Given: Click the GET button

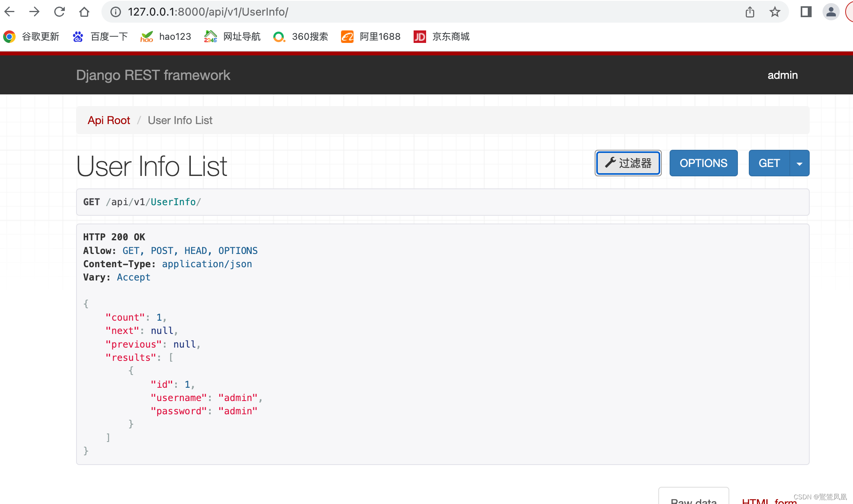Looking at the screenshot, I should [769, 163].
